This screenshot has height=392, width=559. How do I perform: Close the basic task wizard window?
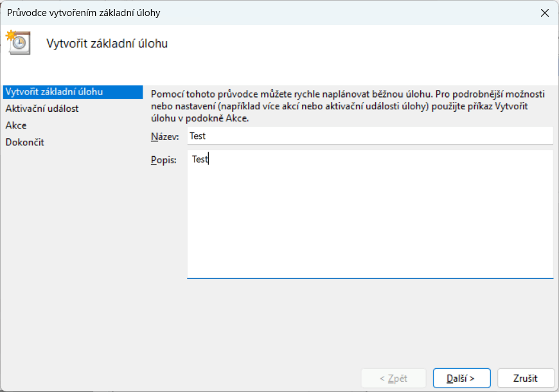click(x=545, y=13)
